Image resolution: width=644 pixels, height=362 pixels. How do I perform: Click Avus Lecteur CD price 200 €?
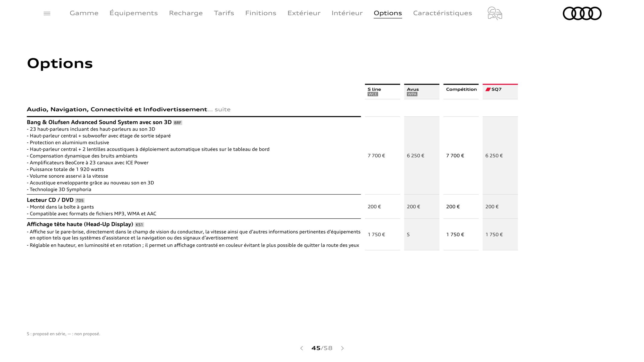413,207
